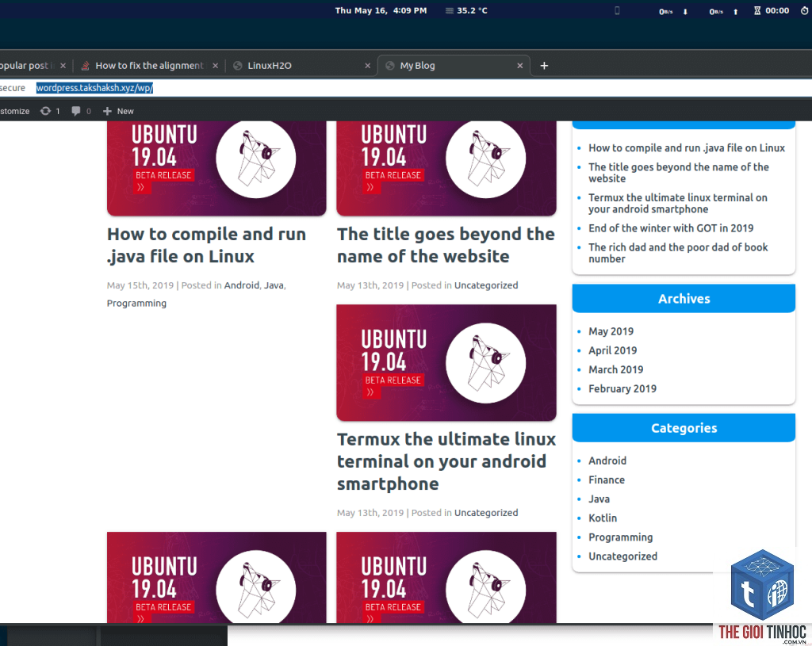
Task: Click the thumbnail above The title goes beyond post
Action: pos(446,168)
